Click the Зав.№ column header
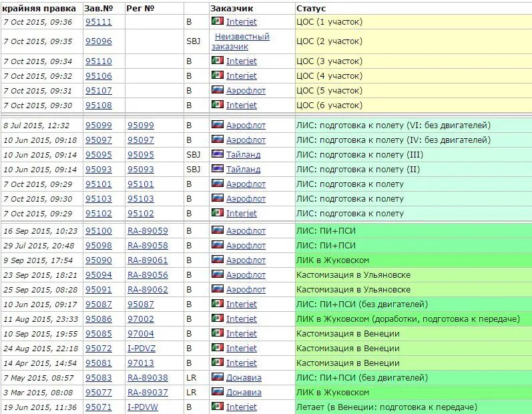 click(98, 9)
